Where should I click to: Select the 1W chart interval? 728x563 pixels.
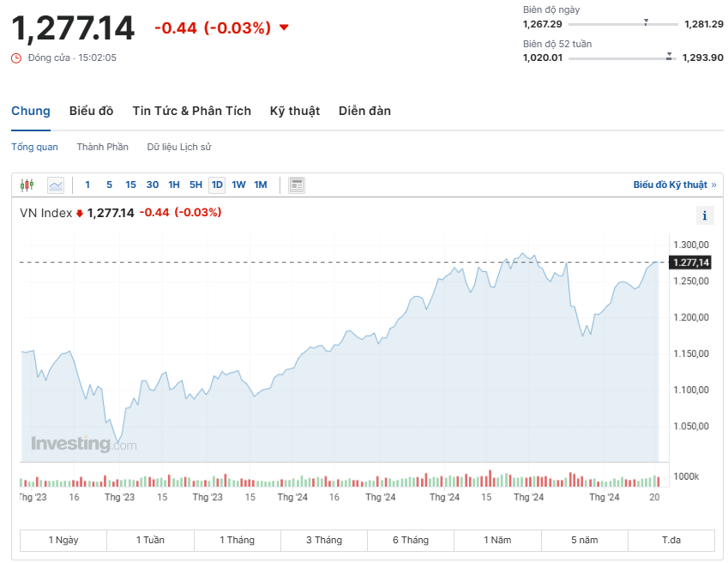tap(238, 185)
